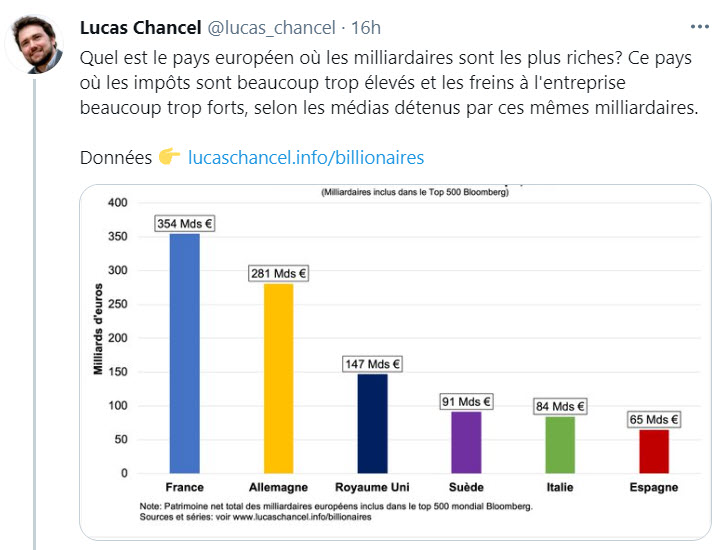726x550 pixels.
Task: Click Lucas Chancel's profile avatar
Action: [x=40, y=43]
